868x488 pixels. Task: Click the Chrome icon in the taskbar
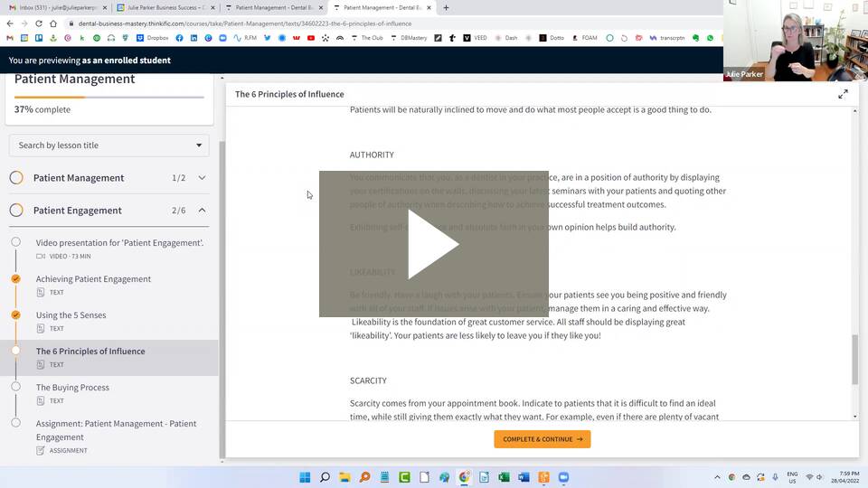coord(464,477)
